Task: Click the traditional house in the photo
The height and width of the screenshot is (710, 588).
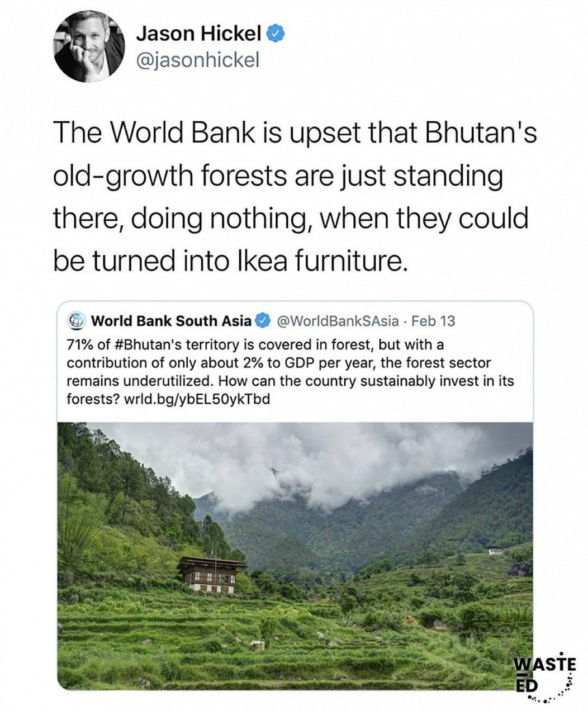Action: point(211,575)
